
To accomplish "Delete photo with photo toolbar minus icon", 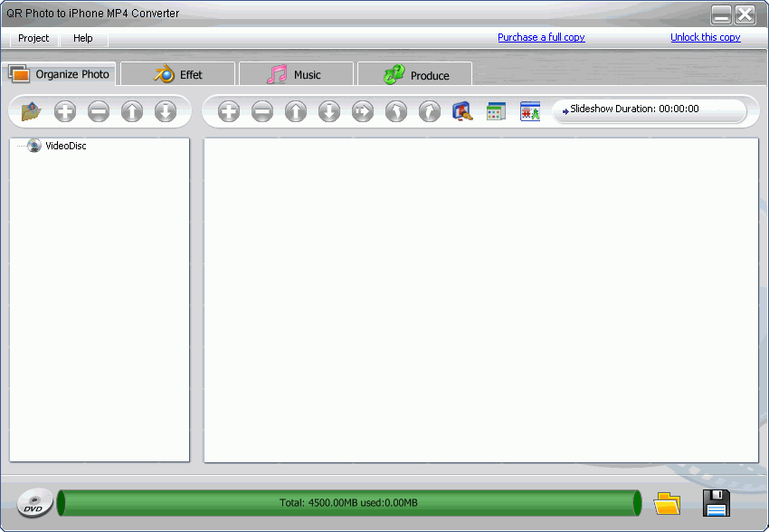I will [x=262, y=111].
